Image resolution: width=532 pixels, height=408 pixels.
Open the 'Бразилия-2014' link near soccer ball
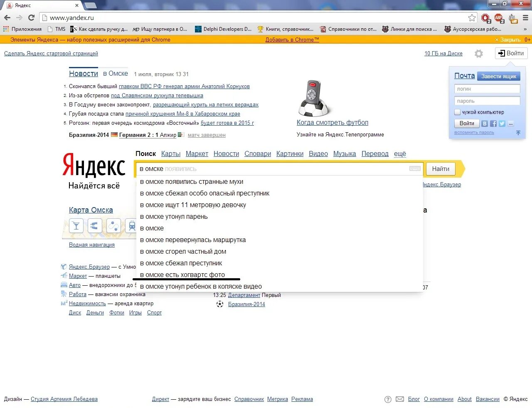click(246, 304)
